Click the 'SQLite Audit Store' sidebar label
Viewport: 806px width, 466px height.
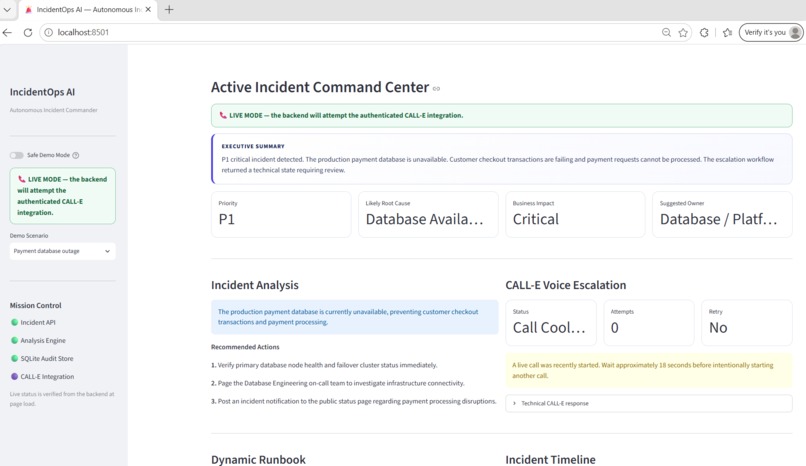pyautogui.click(x=47, y=358)
